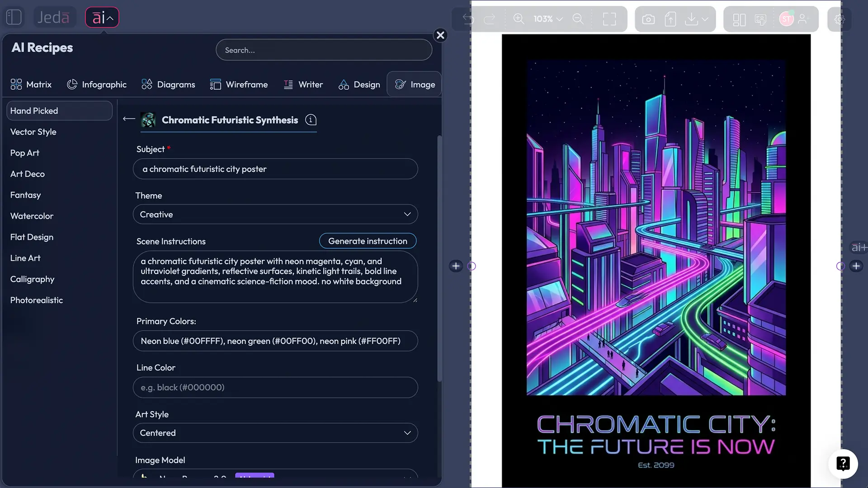868x488 pixels.
Task: Open the Writer tab
Action: pos(303,84)
